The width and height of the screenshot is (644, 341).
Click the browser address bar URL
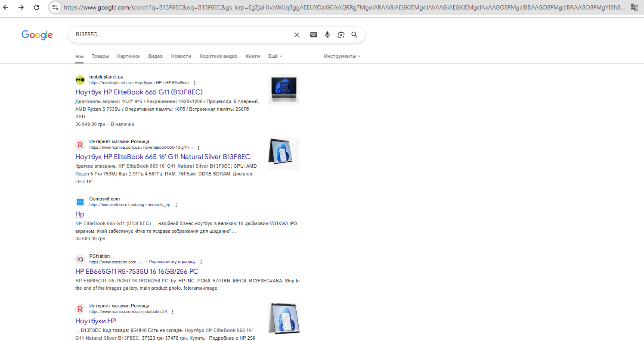coord(344,7)
